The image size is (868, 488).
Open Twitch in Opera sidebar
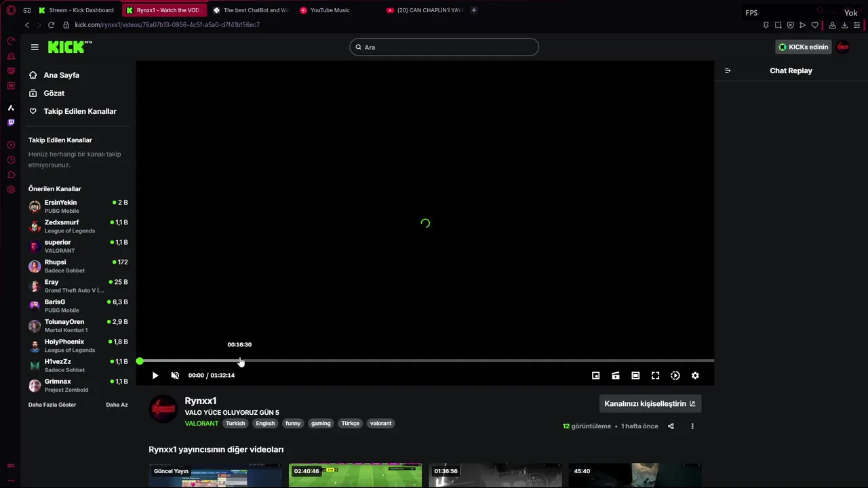tap(11, 123)
